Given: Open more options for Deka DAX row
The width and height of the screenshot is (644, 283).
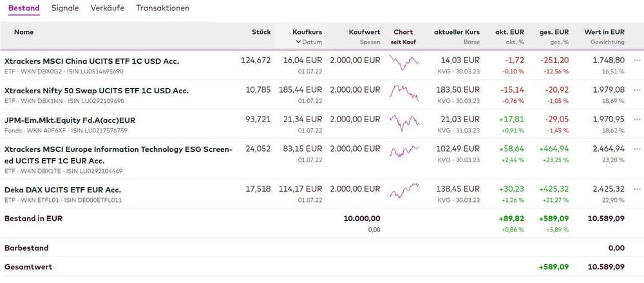Looking at the screenshot, I should click(637, 190).
